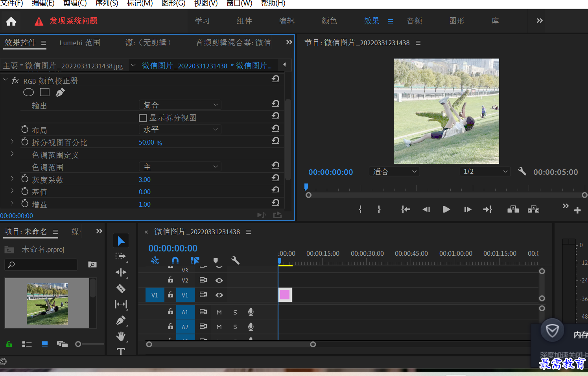Viewport: 588px width, 376px height.
Task: Open playback resolution 1/2 dropdown
Action: click(x=485, y=172)
